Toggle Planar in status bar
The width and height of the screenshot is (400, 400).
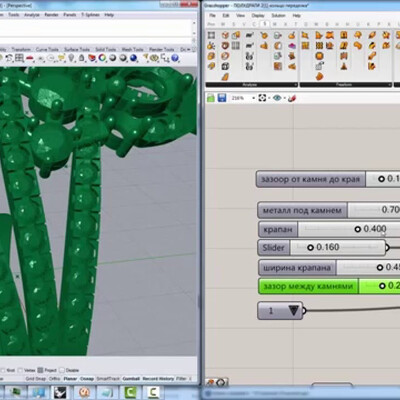coord(70,379)
